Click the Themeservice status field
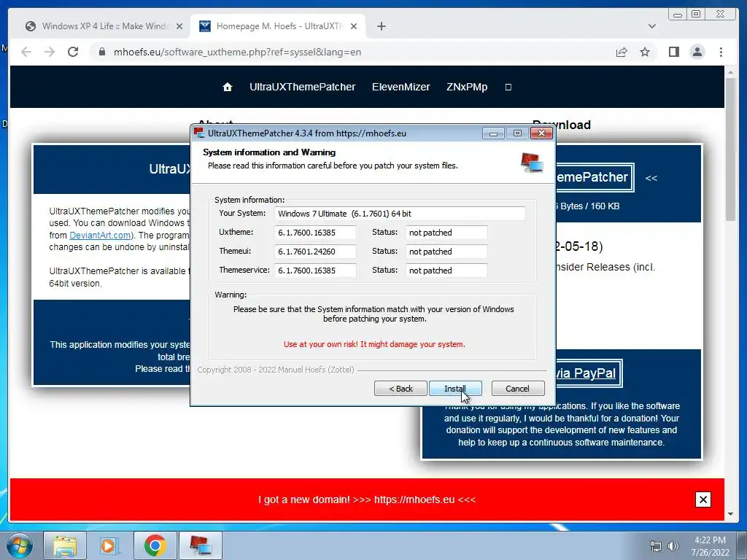Screen dimensions: 747x560 (446, 271)
